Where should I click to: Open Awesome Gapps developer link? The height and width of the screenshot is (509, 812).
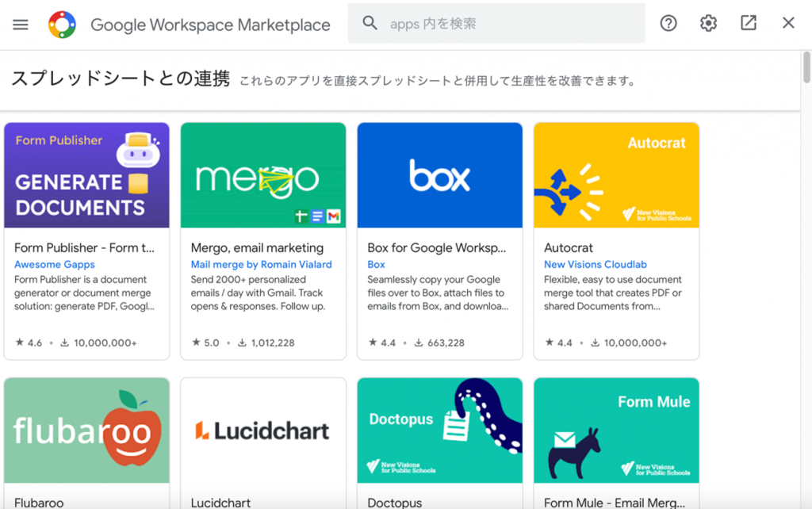(x=55, y=265)
